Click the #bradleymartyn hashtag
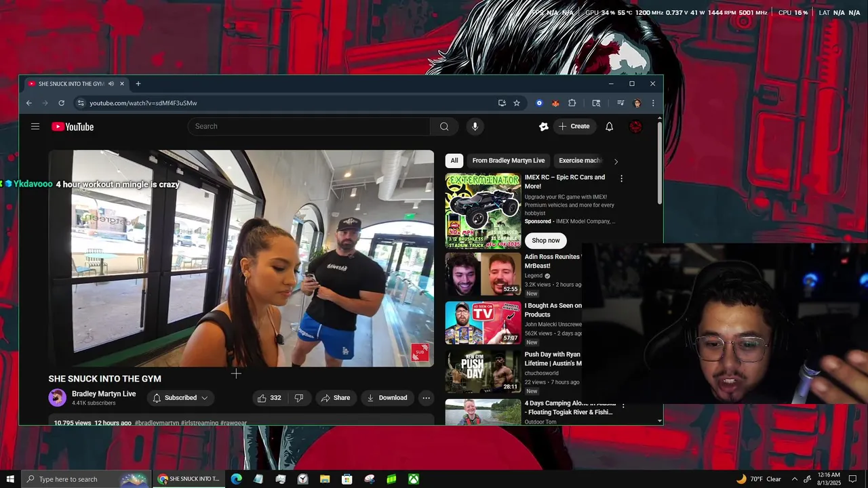 [x=157, y=423]
